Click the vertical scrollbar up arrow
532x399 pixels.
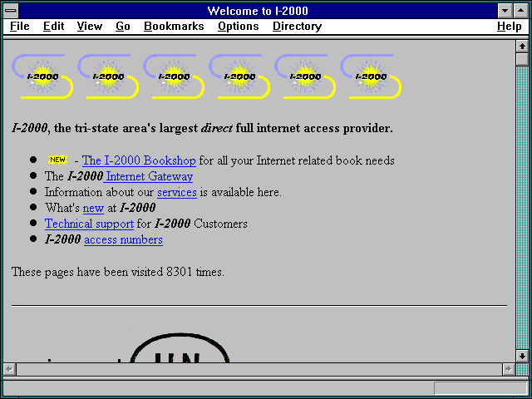click(x=522, y=47)
